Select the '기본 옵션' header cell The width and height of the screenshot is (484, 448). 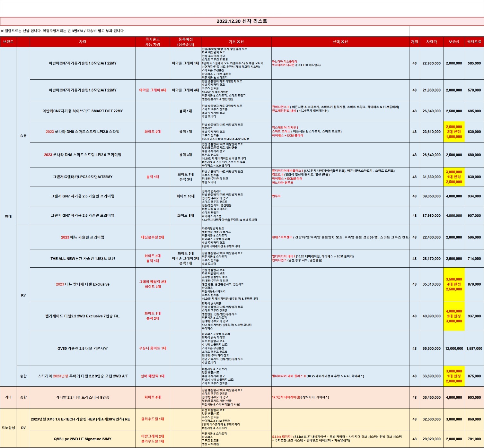pyautogui.click(x=236, y=42)
